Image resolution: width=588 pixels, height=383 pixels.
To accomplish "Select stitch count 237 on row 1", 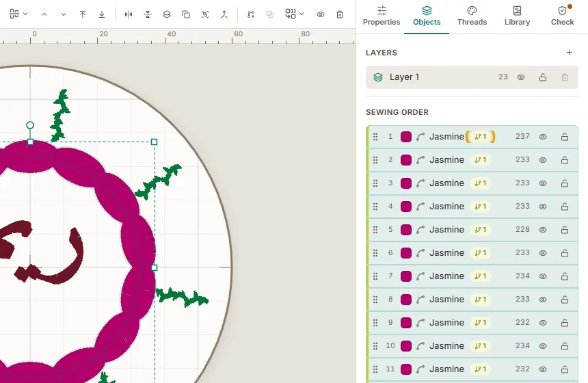I will (522, 136).
